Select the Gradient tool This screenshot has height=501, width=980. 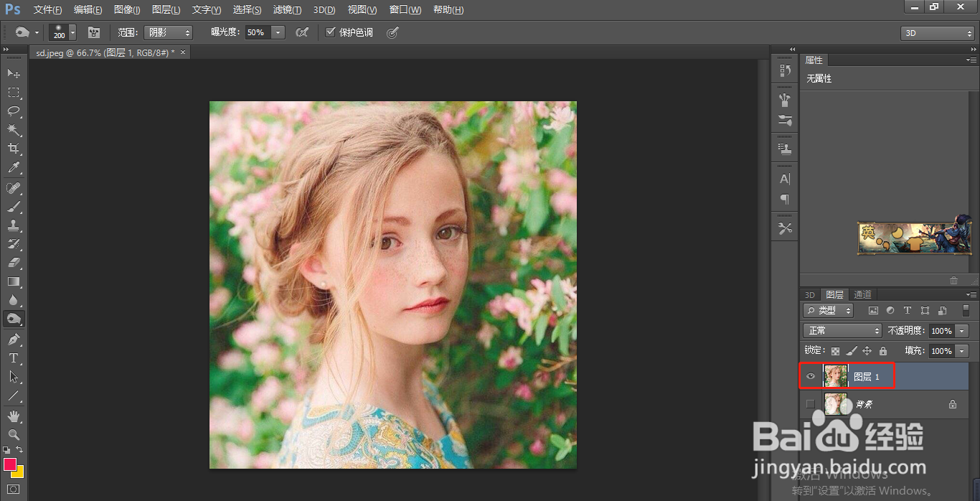(14, 281)
